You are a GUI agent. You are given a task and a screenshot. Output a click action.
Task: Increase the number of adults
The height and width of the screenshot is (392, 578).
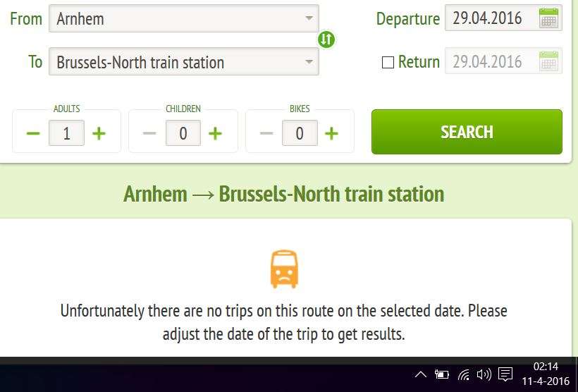99,133
